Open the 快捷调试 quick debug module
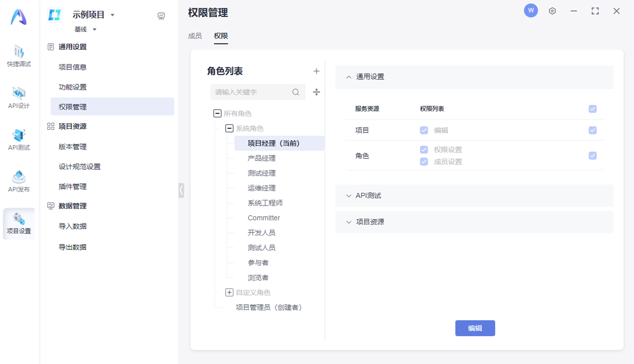This screenshot has height=364, width=634. point(19,56)
